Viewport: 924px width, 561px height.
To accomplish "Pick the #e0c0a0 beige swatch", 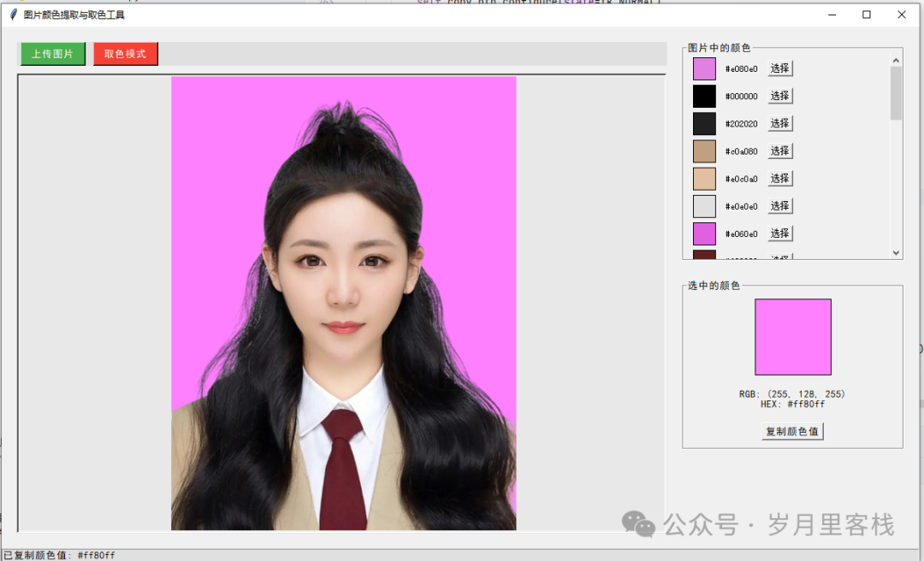I will [704, 179].
